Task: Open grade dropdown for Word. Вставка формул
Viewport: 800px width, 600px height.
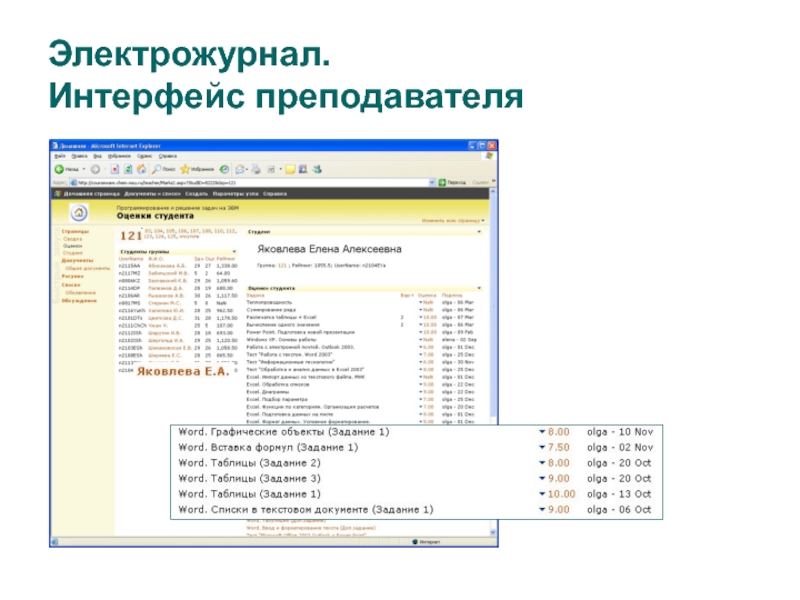Action: click(x=543, y=447)
